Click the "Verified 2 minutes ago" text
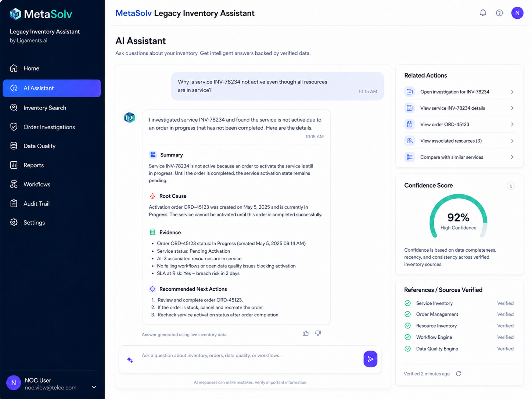Image resolution: width=532 pixels, height=399 pixels. coord(427,374)
